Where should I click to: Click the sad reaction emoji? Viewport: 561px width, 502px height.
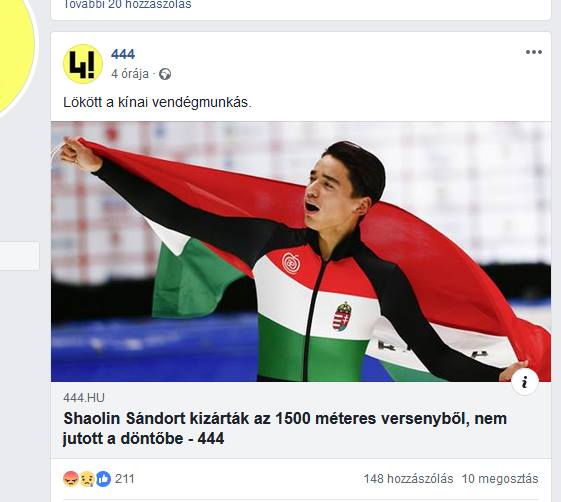coord(87,478)
